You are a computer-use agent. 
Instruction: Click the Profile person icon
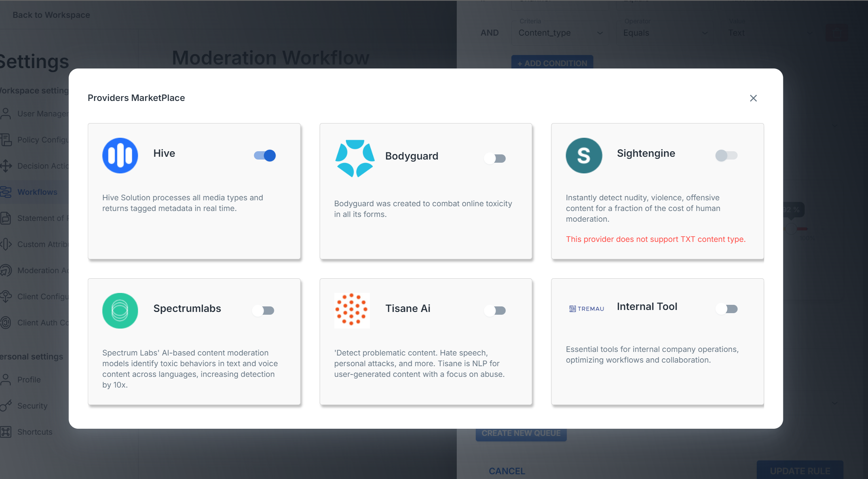(6, 380)
